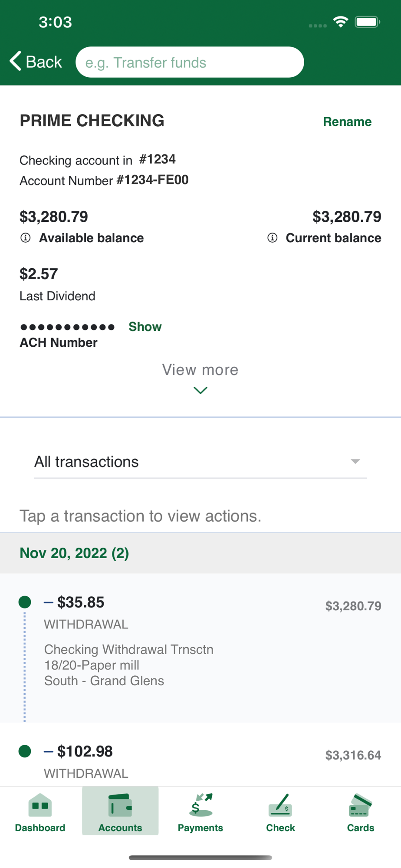Tap the View more text
This screenshot has width=401, height=868.
200,370
